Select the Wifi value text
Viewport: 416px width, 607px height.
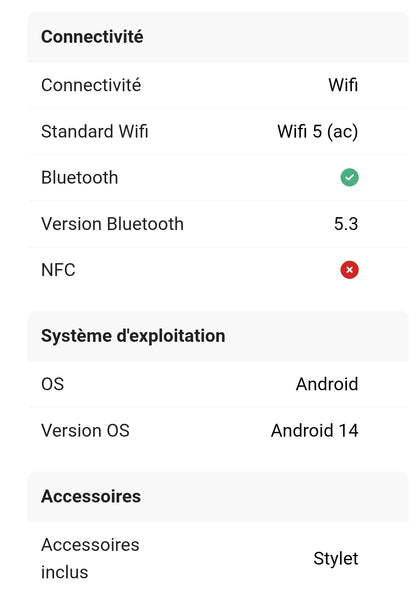(x=343, y=85)
